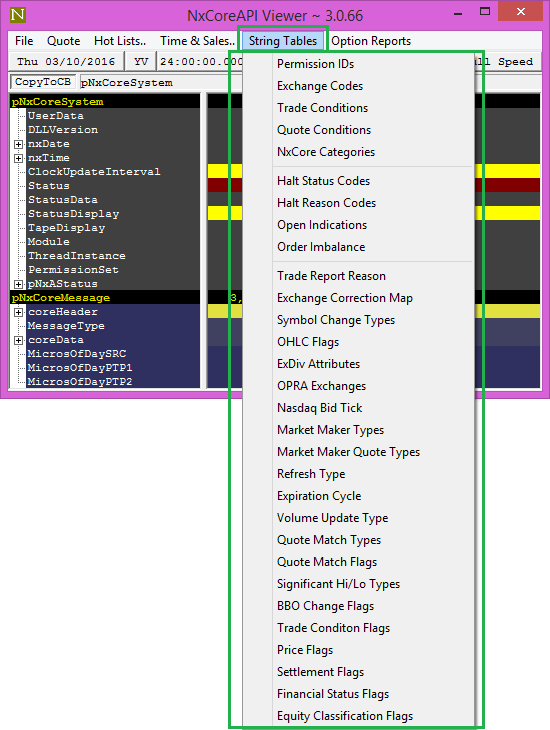Click the Speed toolbar button
Screen dimensions: 550x730
tap(509, 61)
